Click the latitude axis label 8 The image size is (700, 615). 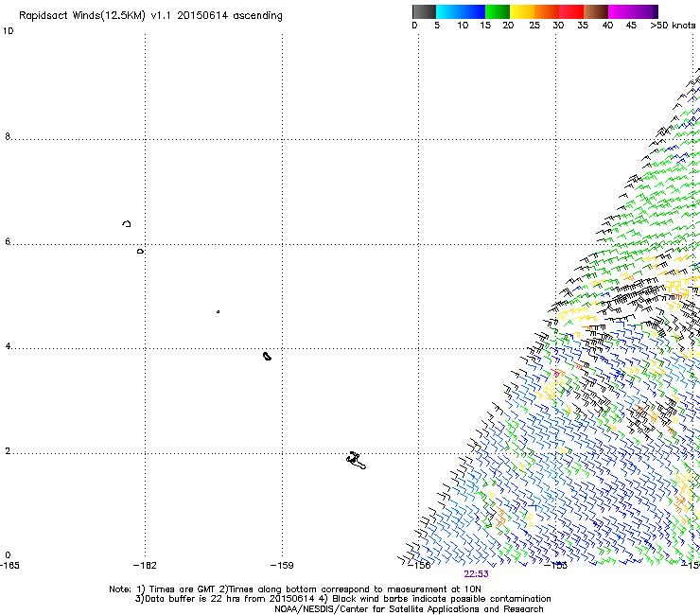[x=8, y=136]
